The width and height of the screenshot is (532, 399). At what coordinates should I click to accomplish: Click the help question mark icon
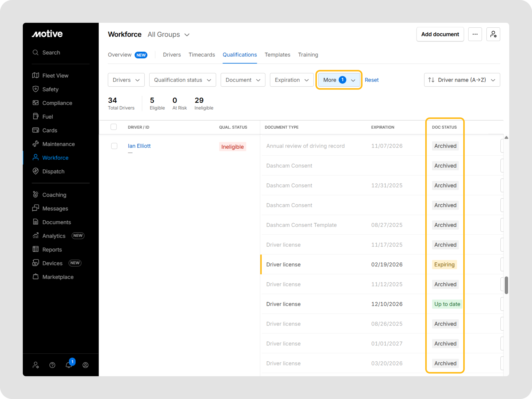(52, 365)
